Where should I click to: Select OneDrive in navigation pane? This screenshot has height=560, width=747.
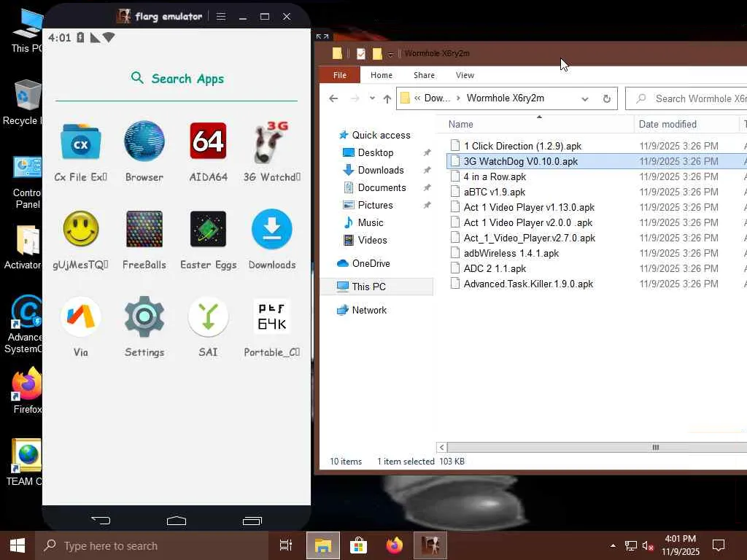371,264
